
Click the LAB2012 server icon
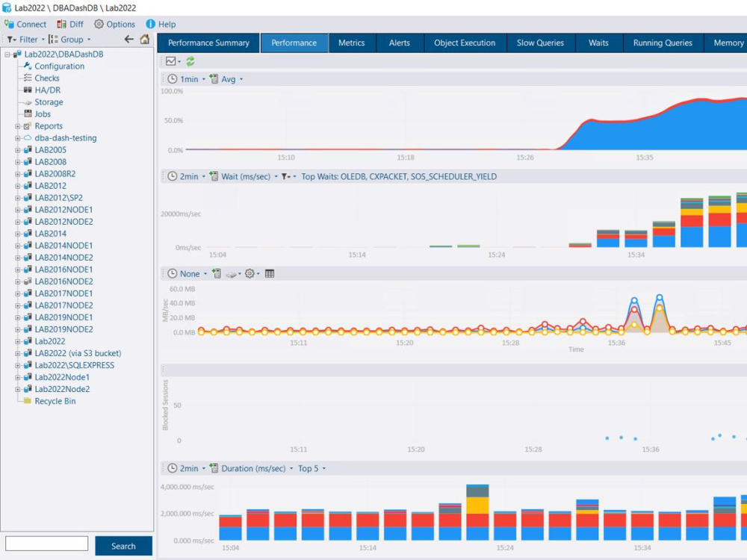[28, 186]
